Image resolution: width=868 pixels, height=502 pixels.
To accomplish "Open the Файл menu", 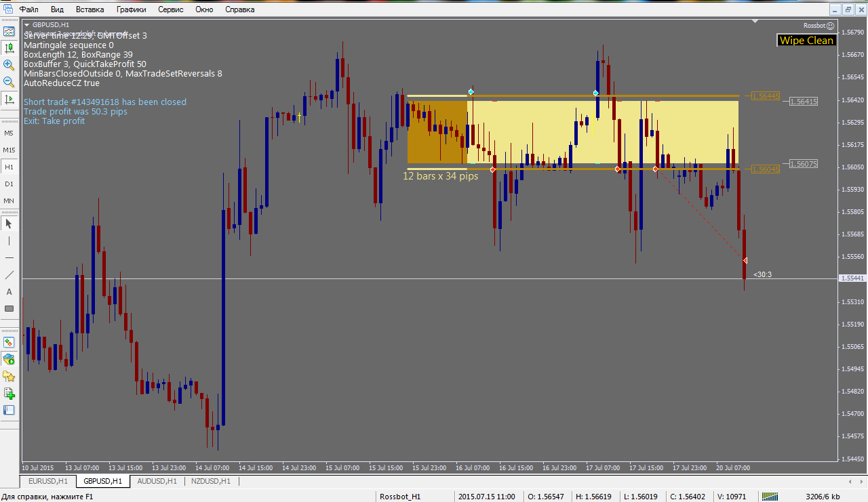I will click(28, 9).
